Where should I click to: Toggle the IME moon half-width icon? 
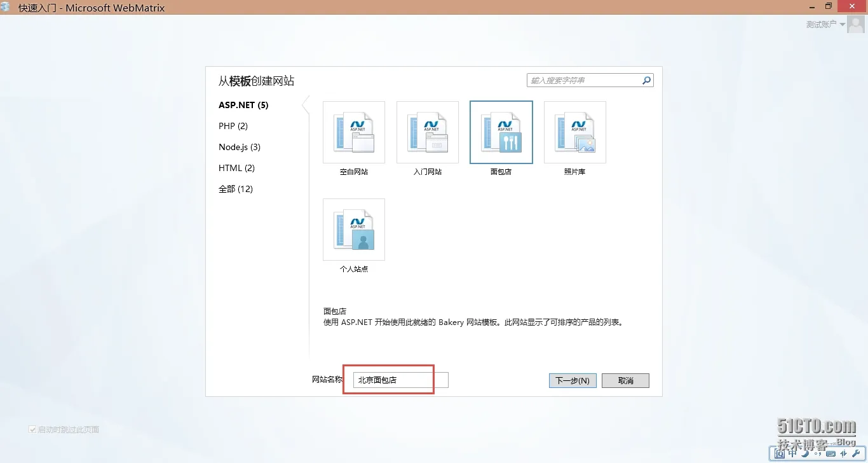[805, 453]
